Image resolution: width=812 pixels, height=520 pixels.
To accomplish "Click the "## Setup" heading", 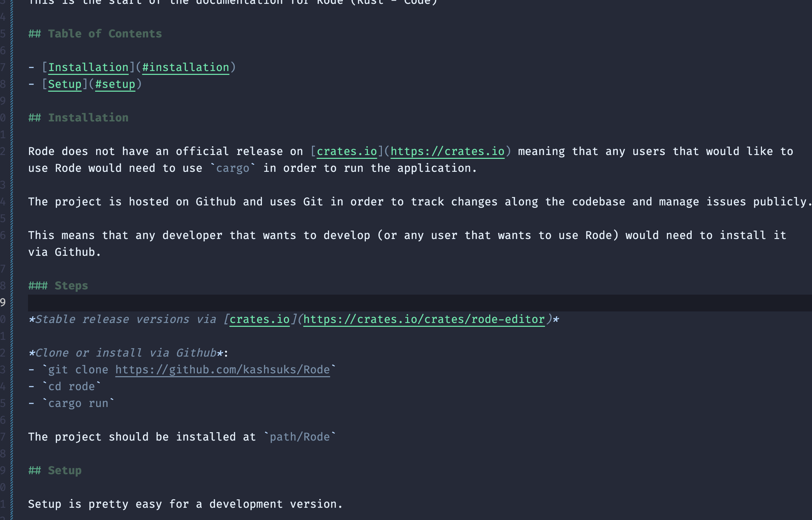I will click(x=65, y=470).
